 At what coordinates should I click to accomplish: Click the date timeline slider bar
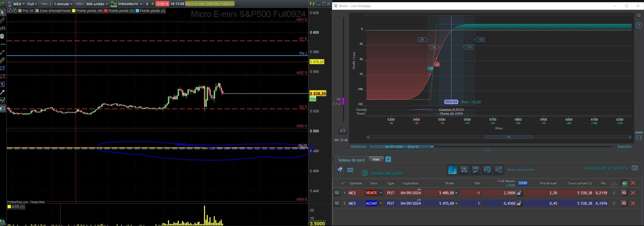[x=401, y=147]
